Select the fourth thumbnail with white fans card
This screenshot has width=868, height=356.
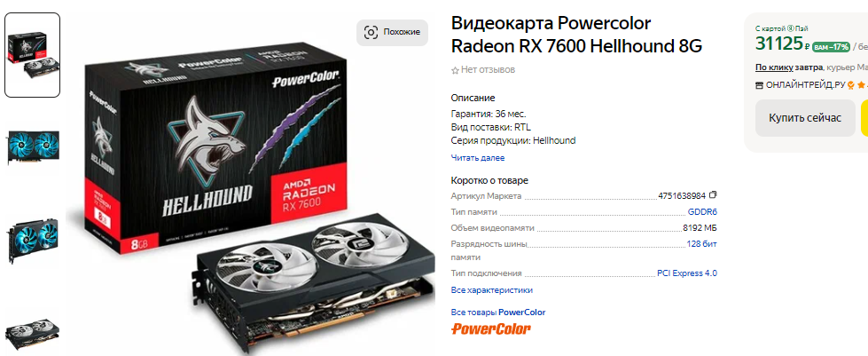click(33, 334)
